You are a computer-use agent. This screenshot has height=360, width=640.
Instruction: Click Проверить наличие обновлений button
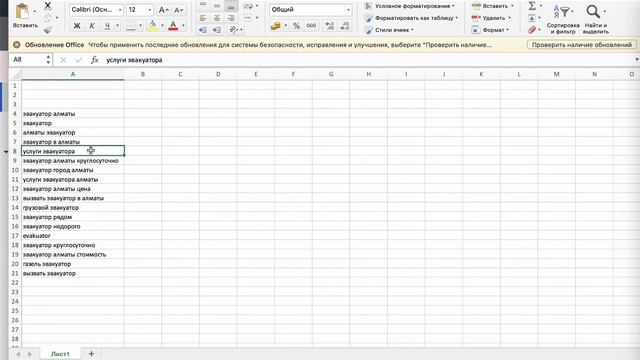click(x=582, y=45)
